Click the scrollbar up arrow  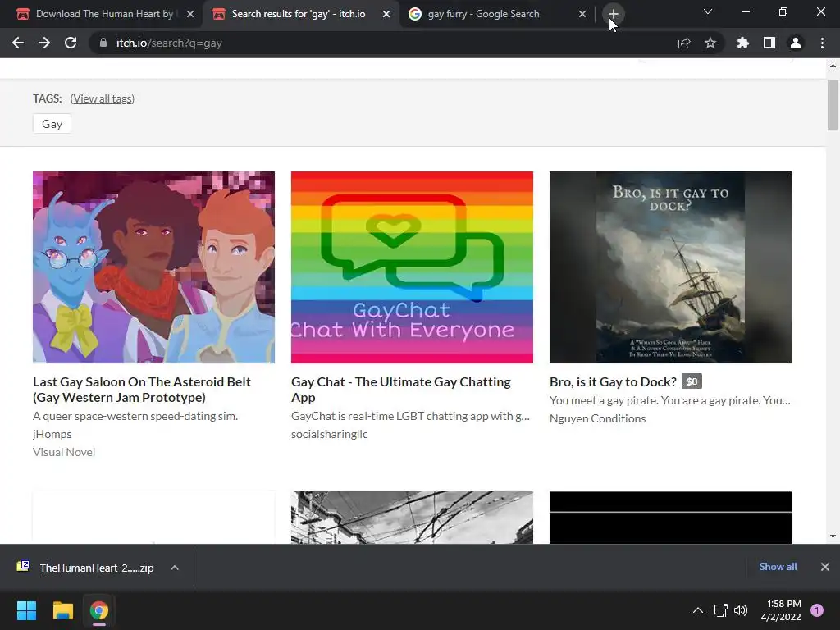(x=833, y=66)
